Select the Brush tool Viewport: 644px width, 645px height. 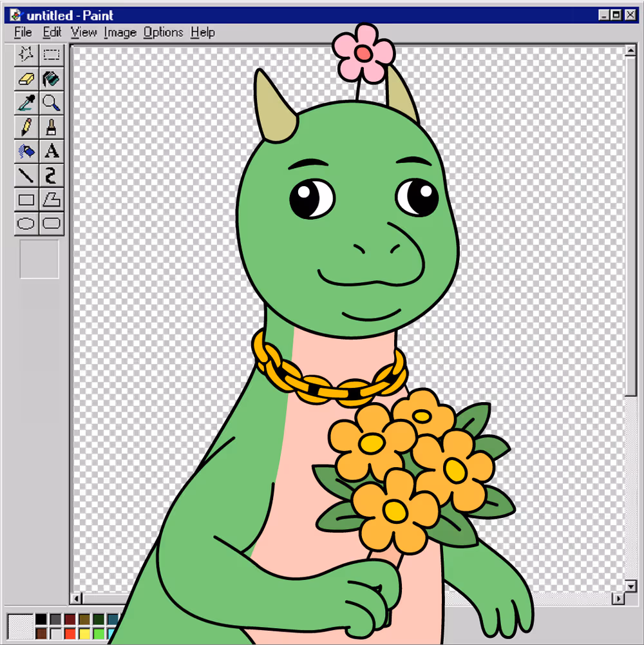point(52,127)
